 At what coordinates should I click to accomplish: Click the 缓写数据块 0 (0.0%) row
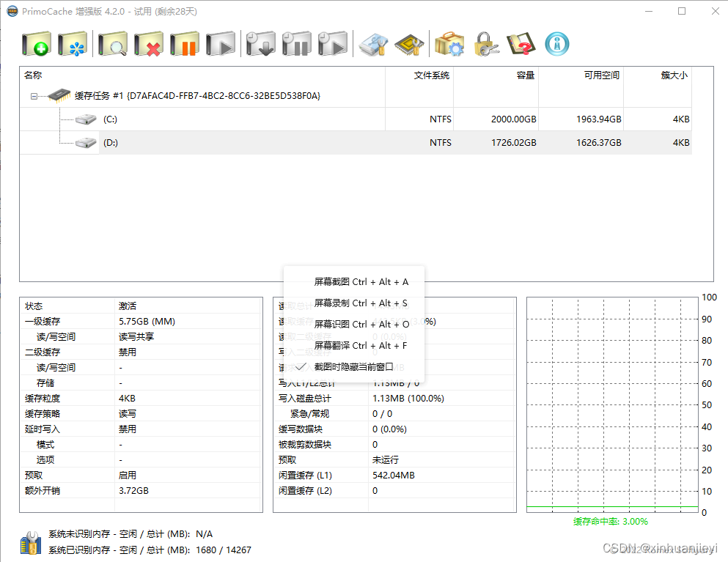click(394, 429)
